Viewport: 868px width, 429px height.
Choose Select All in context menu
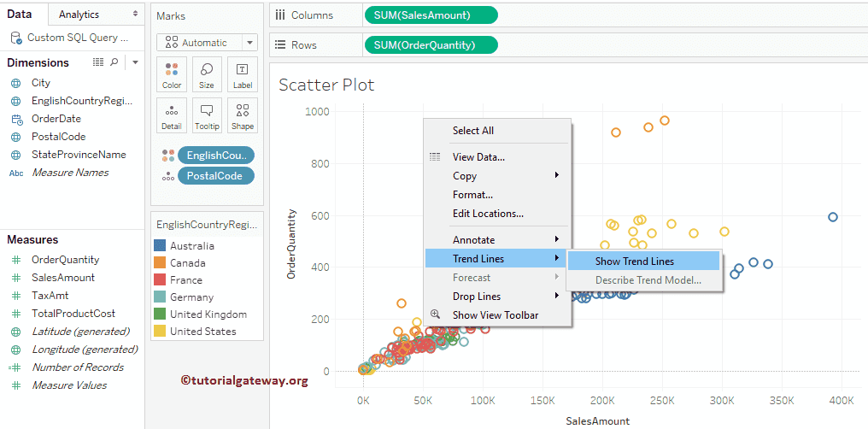(472, 131)
